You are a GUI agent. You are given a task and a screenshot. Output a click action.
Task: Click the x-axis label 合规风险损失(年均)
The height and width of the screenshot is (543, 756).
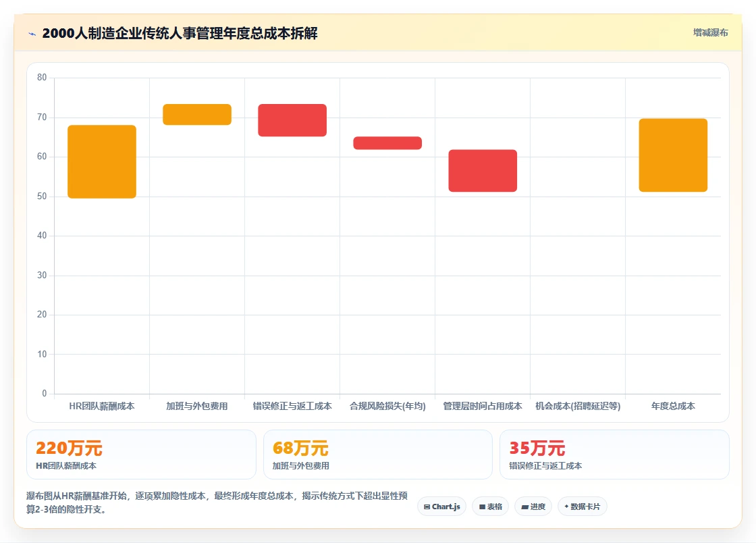387,406
